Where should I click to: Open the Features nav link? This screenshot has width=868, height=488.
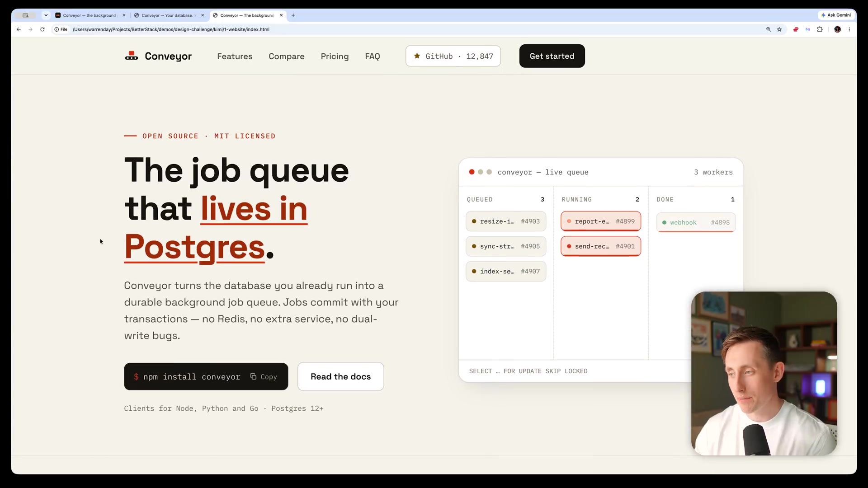(235, 56)
